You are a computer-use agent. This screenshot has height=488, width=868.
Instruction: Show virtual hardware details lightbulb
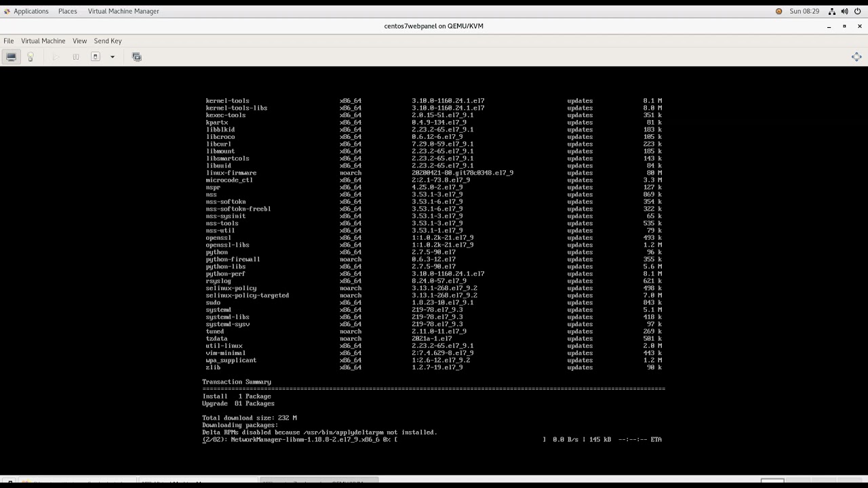pos(31,57)
